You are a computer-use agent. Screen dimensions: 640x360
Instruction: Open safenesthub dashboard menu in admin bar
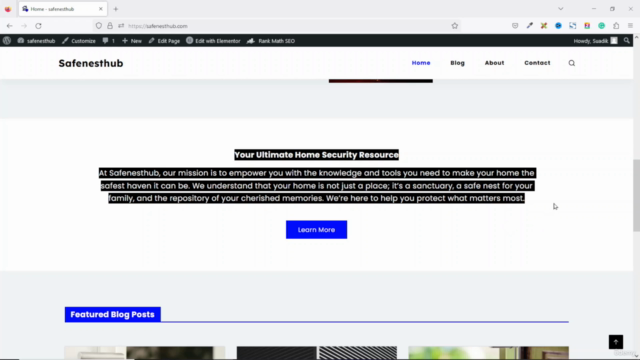(x=36, y=41)
